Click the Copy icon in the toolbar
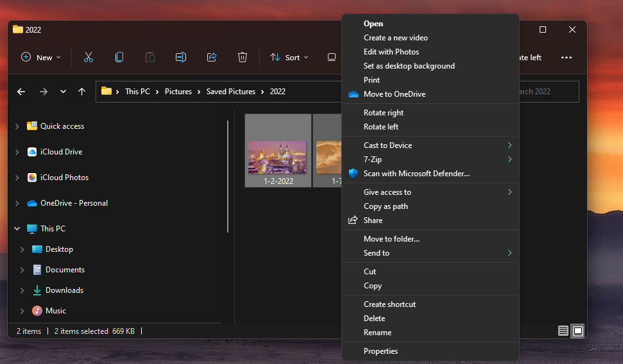Screen dimensions: 623x364 119,57
